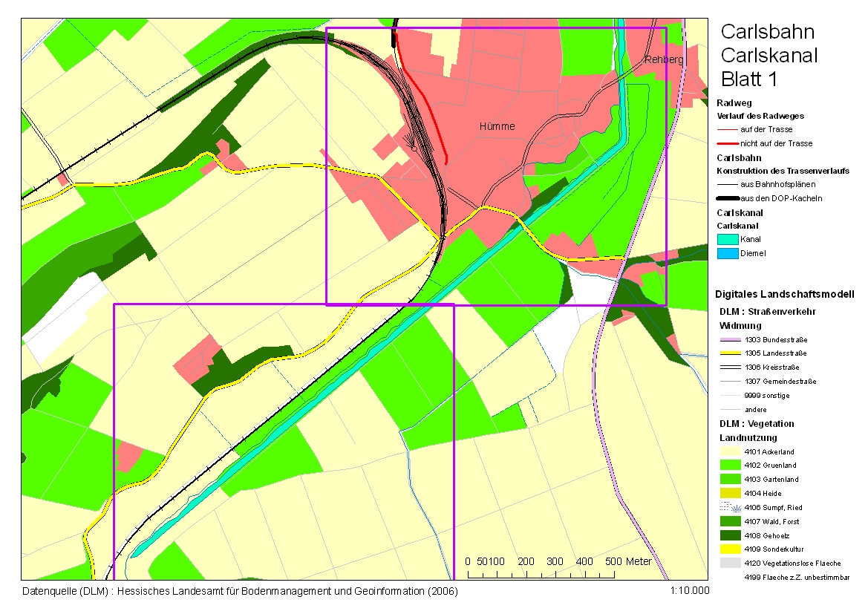Screen dimensions: 868x614
Task: Select the 4101 Ackerland legend swatch
Action: tap(728, 451)
